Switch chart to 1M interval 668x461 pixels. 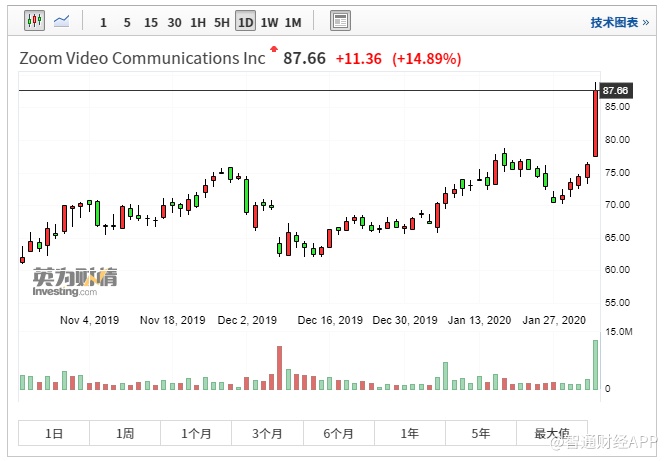pyautogui.click(x=292, y=22)
